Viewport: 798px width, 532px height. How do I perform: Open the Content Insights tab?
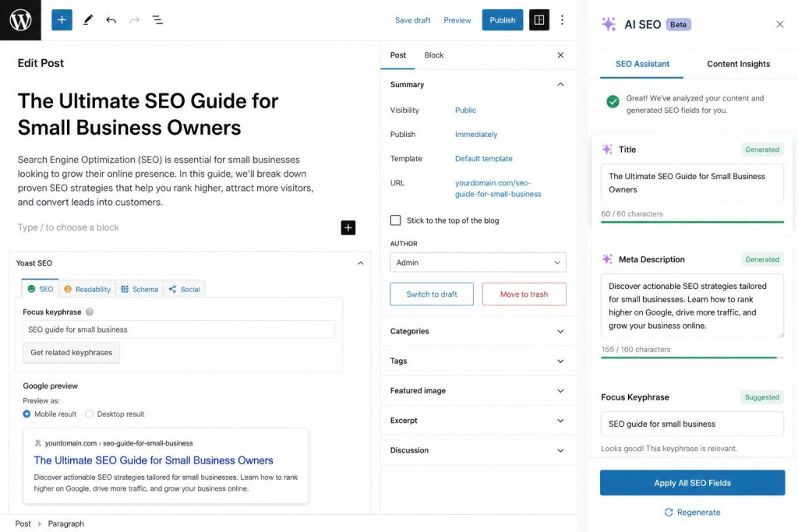[738, 64]
